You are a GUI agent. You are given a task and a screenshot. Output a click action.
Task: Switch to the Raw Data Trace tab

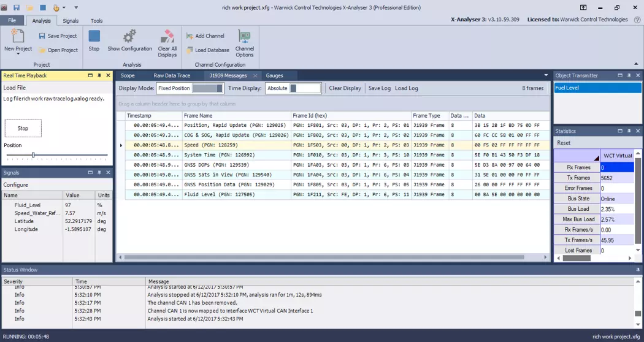tap(172, 75)
